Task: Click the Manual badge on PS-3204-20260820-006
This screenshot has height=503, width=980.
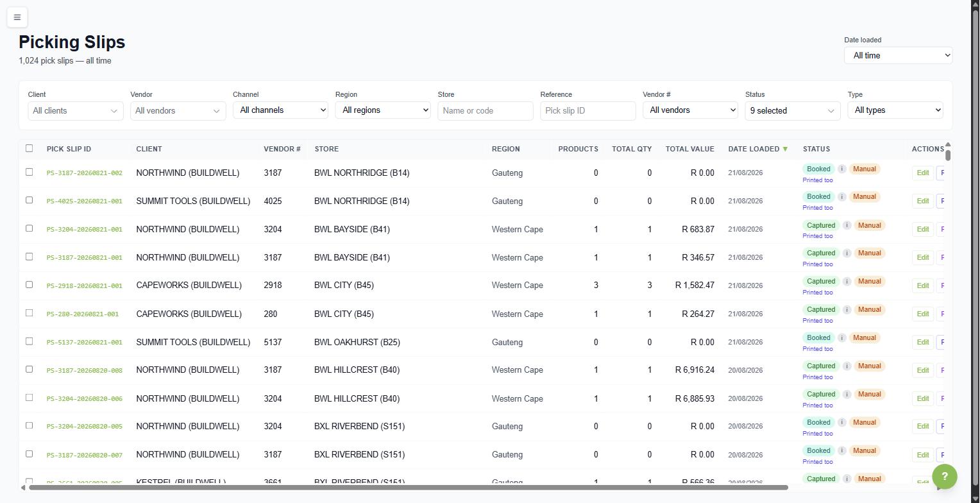Action: (x=869, y=394)
